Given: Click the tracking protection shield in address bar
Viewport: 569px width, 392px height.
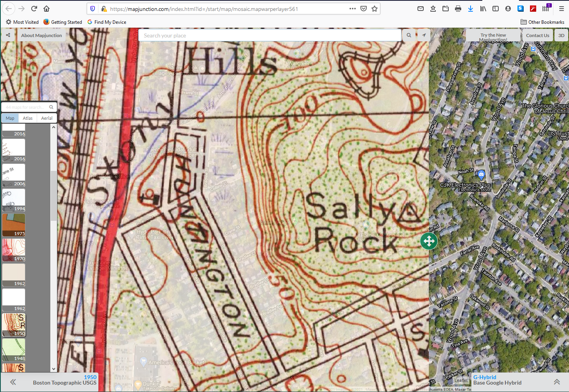Looking at the screenshot, I should click(93, 9).
